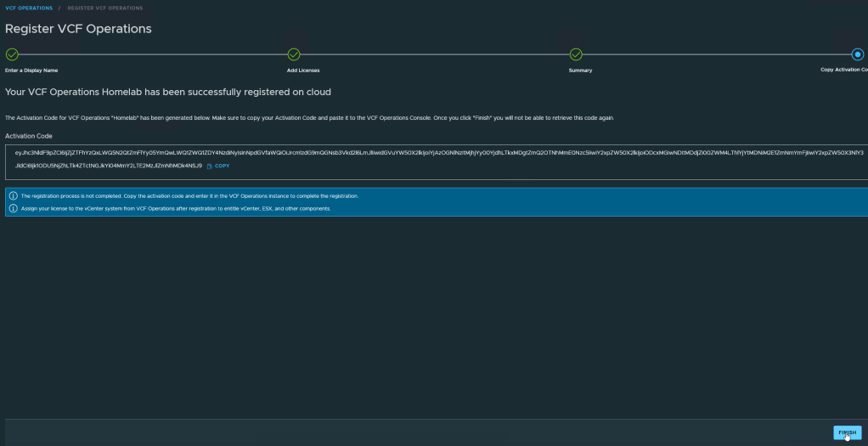Select the Enter a Display Name step label

click(31, 70)
